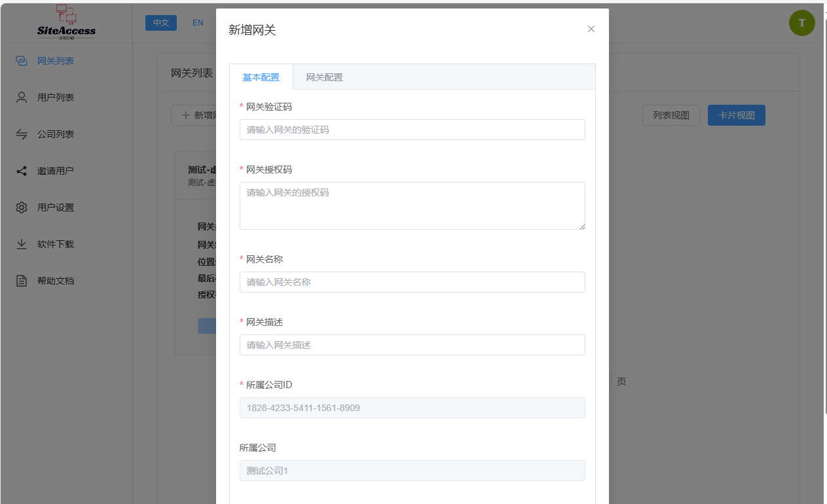Click the 网关描述 input field
827x504 pixels.
point(412,345)
